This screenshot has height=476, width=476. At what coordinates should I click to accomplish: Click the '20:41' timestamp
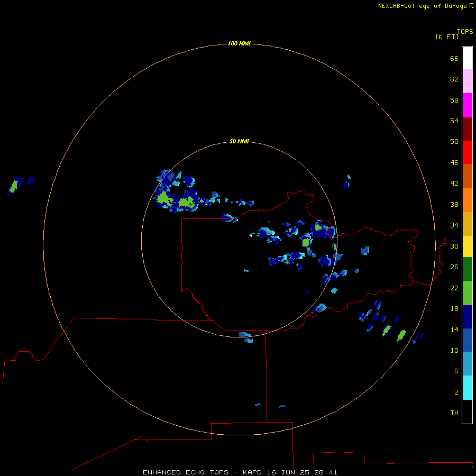click(326, 472)
